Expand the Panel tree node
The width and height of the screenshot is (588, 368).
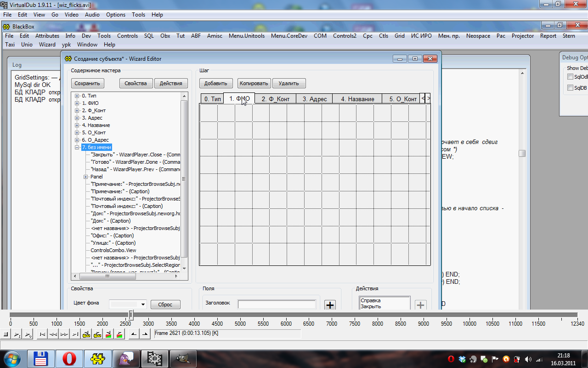85,177
